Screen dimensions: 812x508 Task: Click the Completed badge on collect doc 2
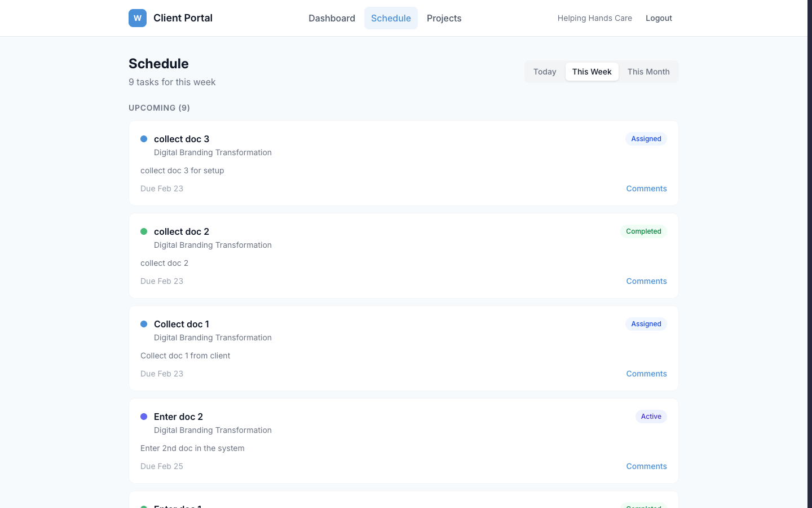[643, 231]
